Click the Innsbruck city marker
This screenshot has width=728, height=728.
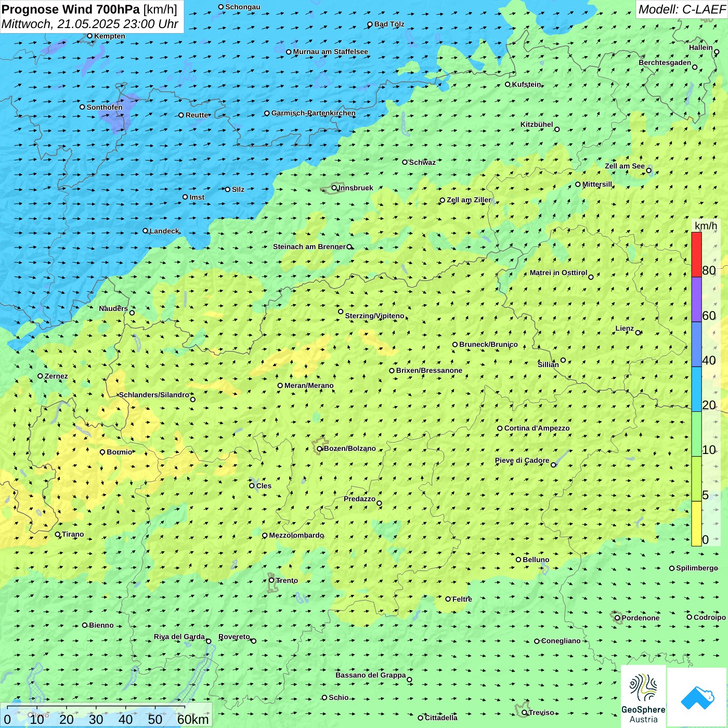click(334, 188)
